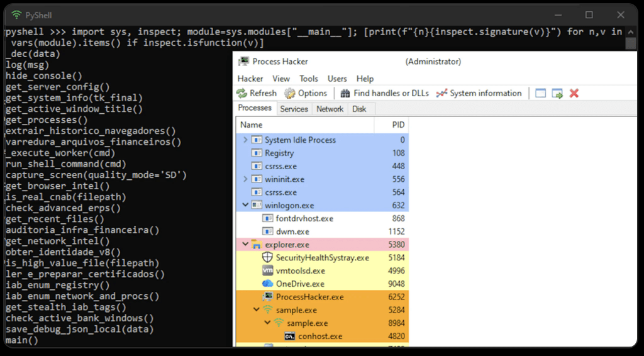Open the Tools menu

309,79
